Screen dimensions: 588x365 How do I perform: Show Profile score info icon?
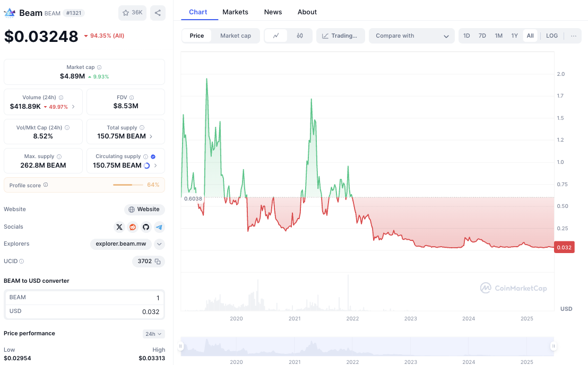(46, 185)
